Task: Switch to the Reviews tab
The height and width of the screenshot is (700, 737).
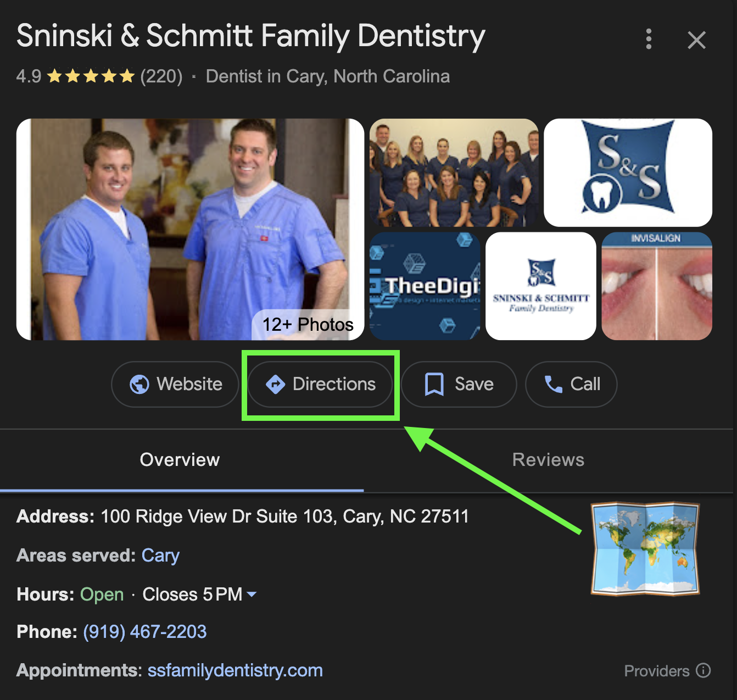Action: tap(548, 460)
